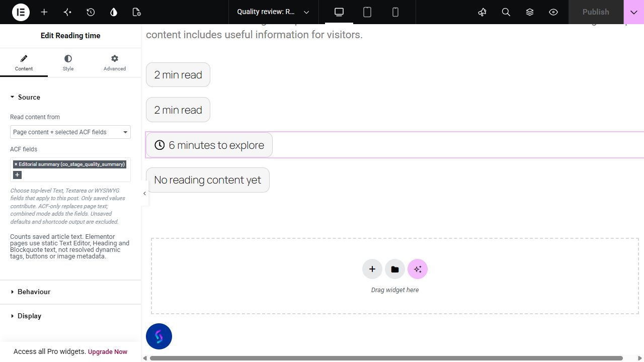Add new section with plus circle
Screen dimensions: 644x362
[x=372, y=269]
